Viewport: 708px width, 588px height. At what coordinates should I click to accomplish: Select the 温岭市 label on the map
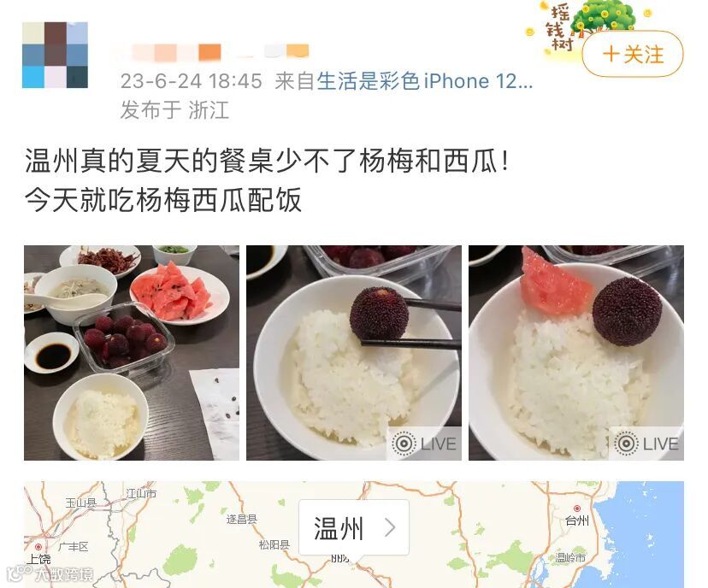point(570,558)
